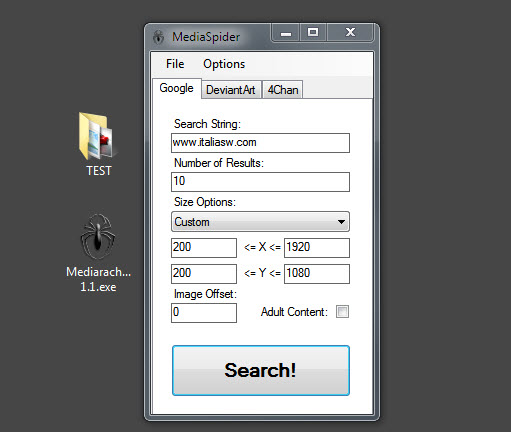
Task: Click the '<= Y <=' label
Action: (x=262, y=273)
